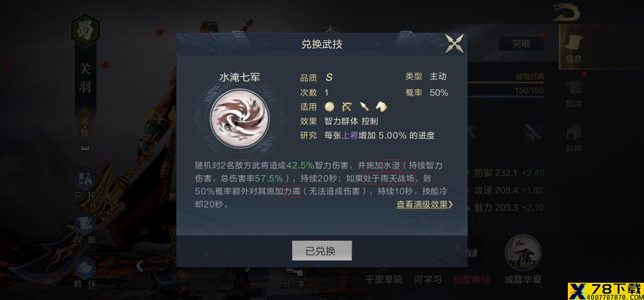The image size is (644, 300).
Task: Select the spear troop type icon
Action: coord(364,106)
